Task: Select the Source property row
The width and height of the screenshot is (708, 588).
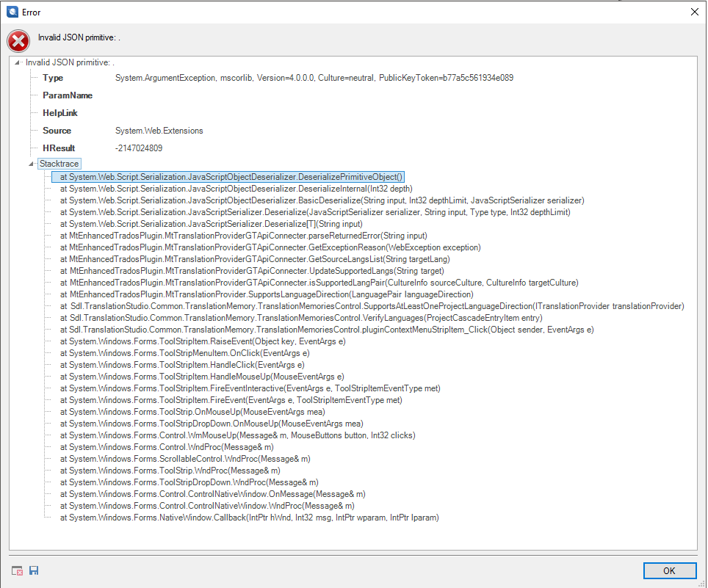Action: [57, 131]
